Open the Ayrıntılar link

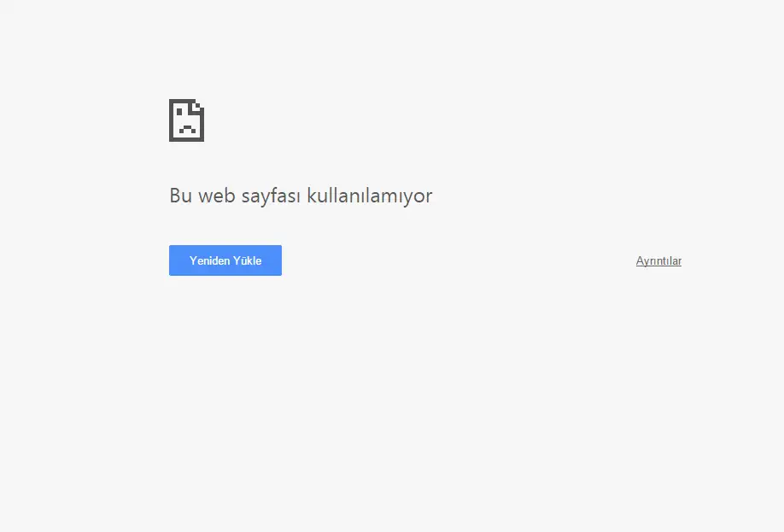(x=658, y=261)
